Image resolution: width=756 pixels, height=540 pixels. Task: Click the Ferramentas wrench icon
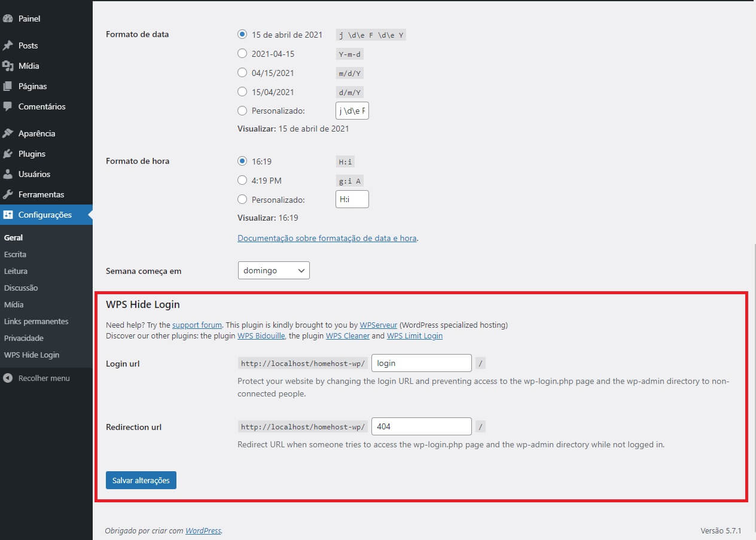point(8,194)
